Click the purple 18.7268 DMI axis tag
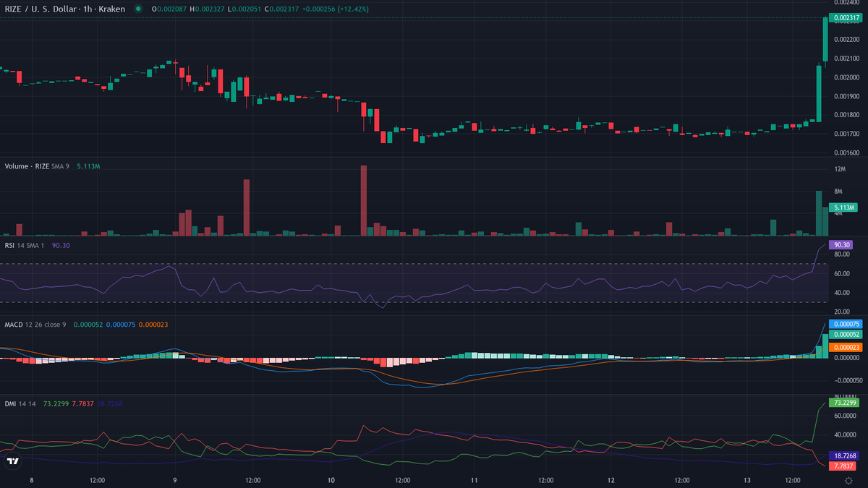The image size is (868, 488). pos(846,456)
